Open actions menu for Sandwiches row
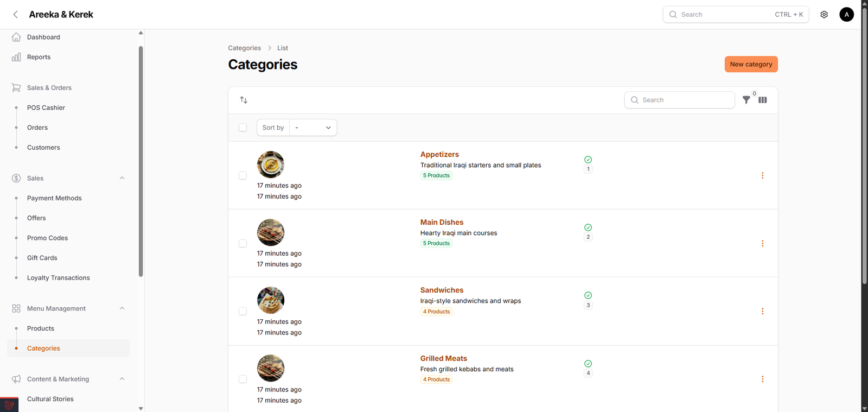868x412 pixels. pos(762,311)
